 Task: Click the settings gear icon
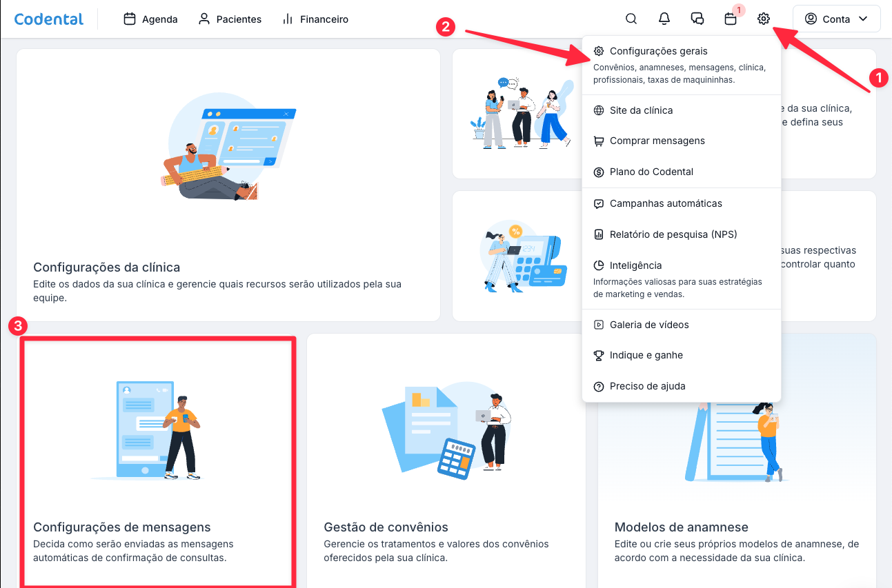click(763, 19)
